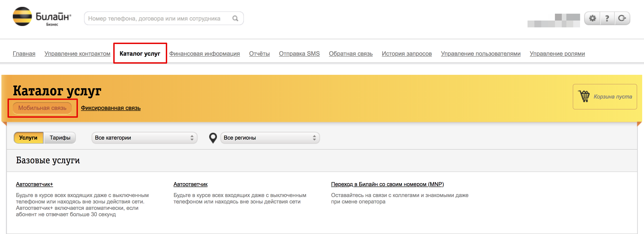The height and width of the screenshot is (234, 644).
Task: Switch to the Тарифы toggle
Action: (x=60, y=138)
